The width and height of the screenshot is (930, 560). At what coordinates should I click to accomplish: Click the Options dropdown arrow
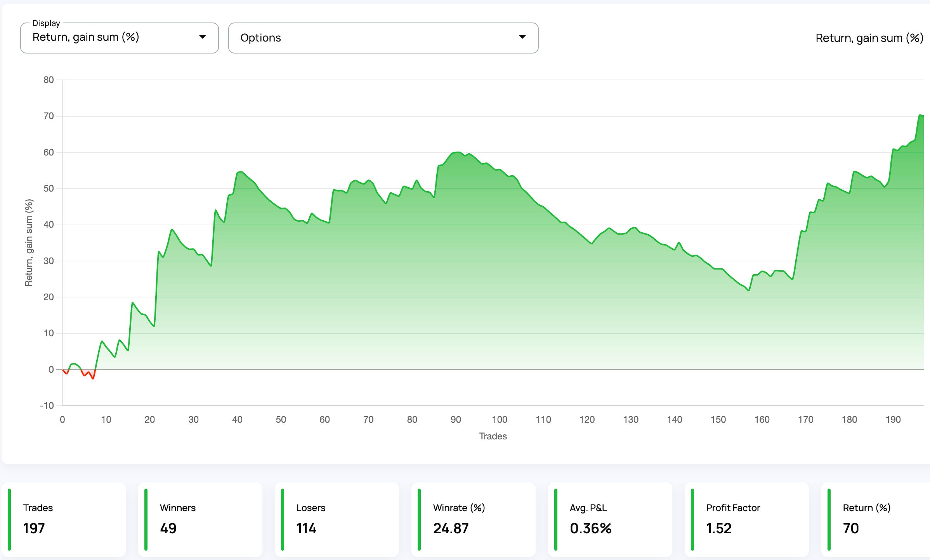click(522, 37)
